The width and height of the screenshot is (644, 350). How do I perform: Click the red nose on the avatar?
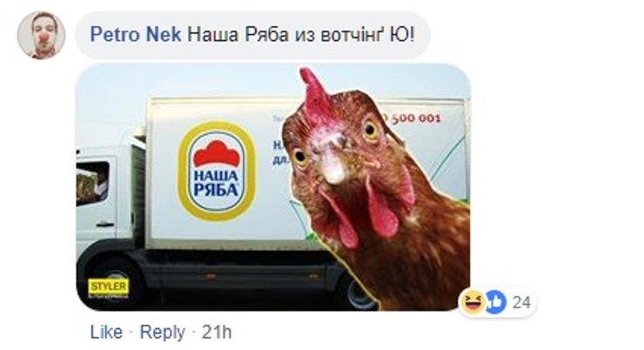coord(41,39)
